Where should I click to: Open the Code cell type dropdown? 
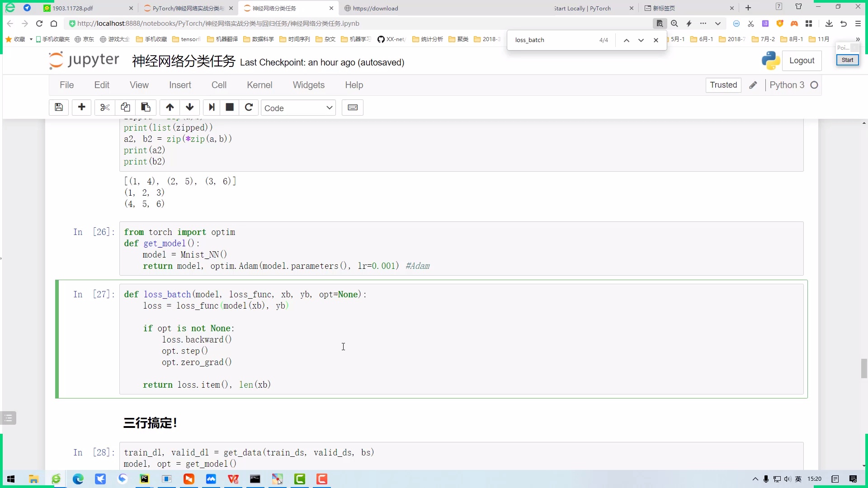(298, 108)
